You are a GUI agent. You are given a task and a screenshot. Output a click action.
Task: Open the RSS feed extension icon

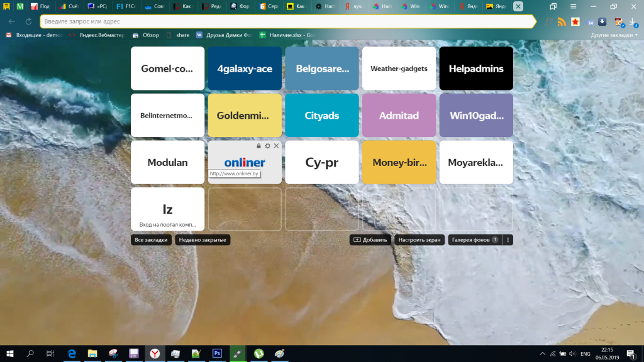tap(562, 22)
